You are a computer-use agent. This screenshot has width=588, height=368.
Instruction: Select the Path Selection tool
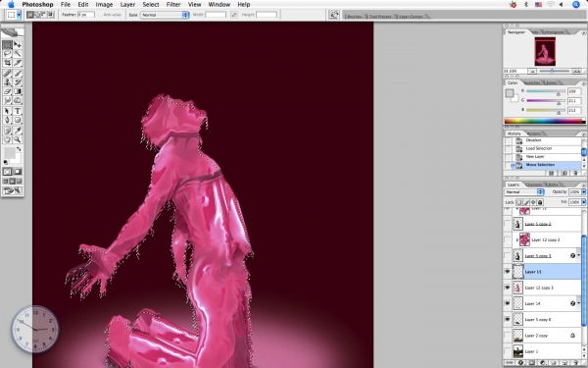coord(7,111)
